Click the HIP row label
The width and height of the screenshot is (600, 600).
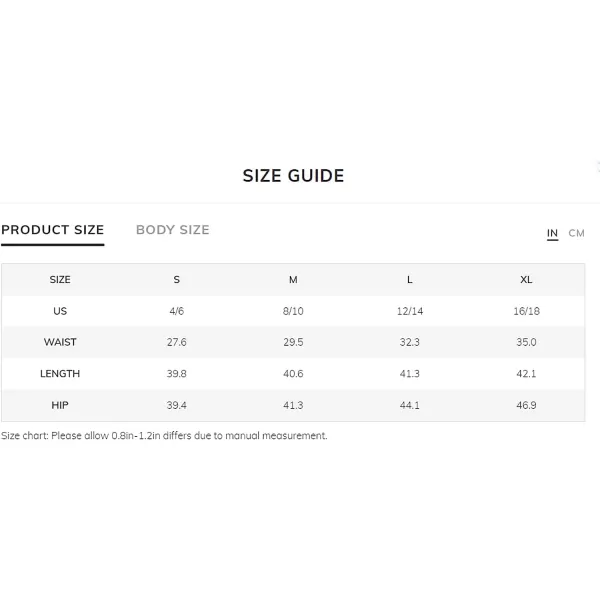(x=60, y=405)
